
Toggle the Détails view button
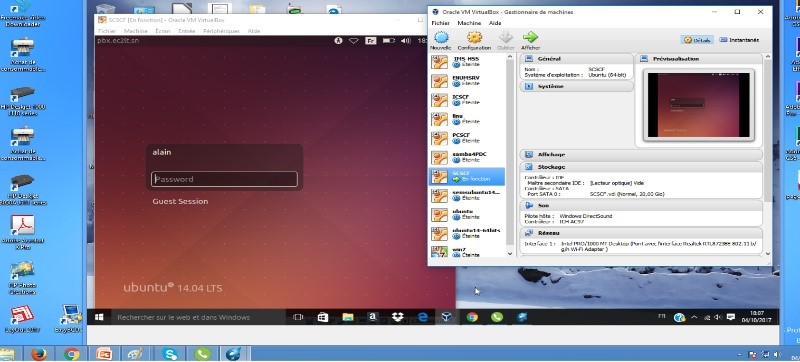click(697, 40)
